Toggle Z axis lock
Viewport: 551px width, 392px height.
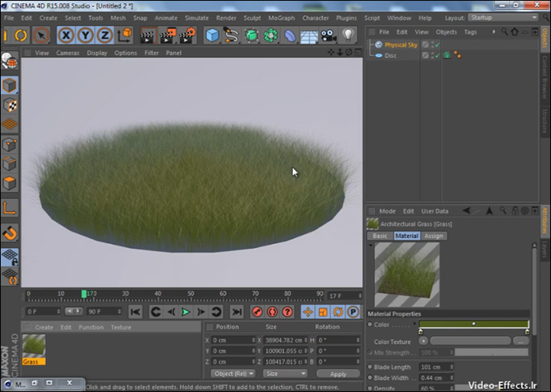tap(104, 35)
